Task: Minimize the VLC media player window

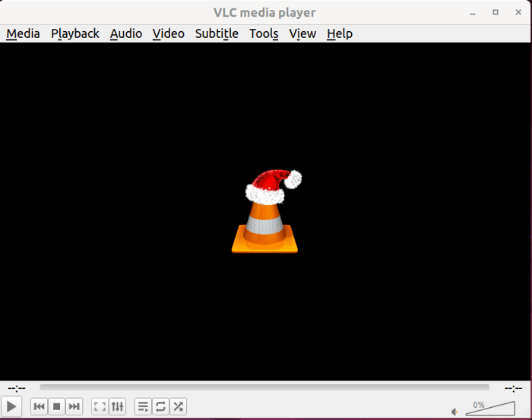Action: pyautogui.click(x=472, y=13)
